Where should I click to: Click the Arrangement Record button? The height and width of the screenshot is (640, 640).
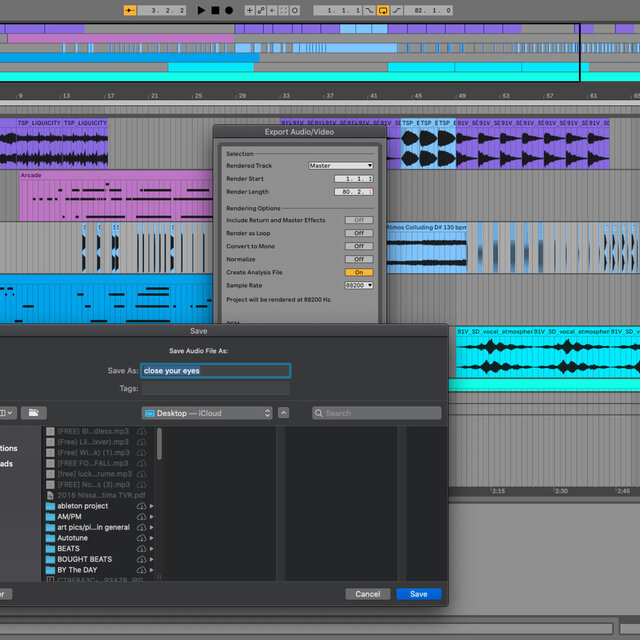(228, 10)
